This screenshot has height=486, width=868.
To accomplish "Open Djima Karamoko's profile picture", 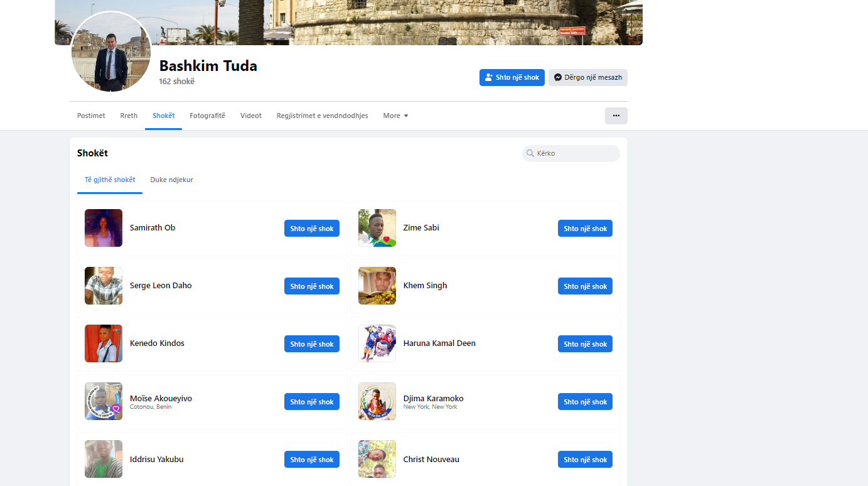I will [x=377, y=401].
